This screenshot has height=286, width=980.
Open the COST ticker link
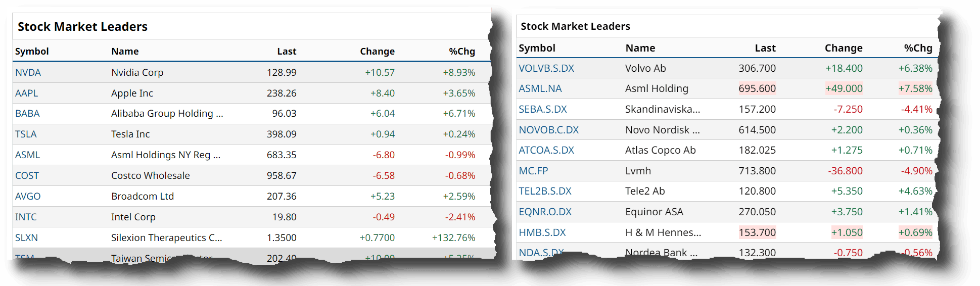pos(27,176)
